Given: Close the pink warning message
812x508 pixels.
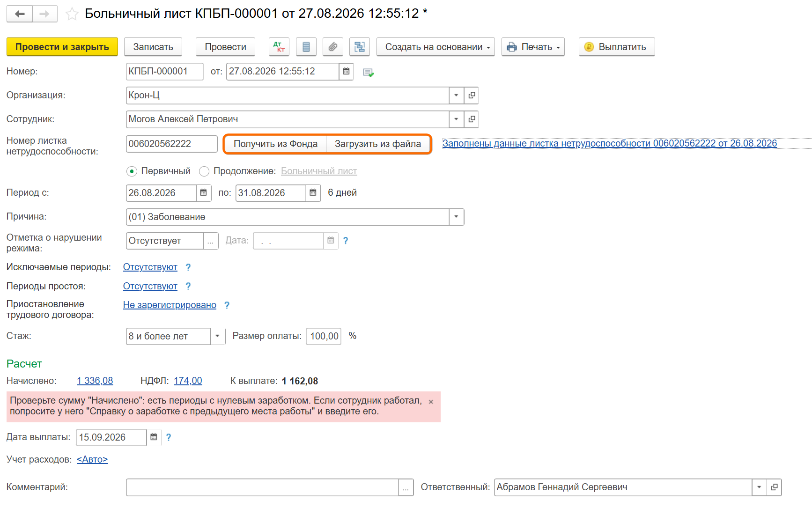Looking at the screenshot, I should coord(431,402).
